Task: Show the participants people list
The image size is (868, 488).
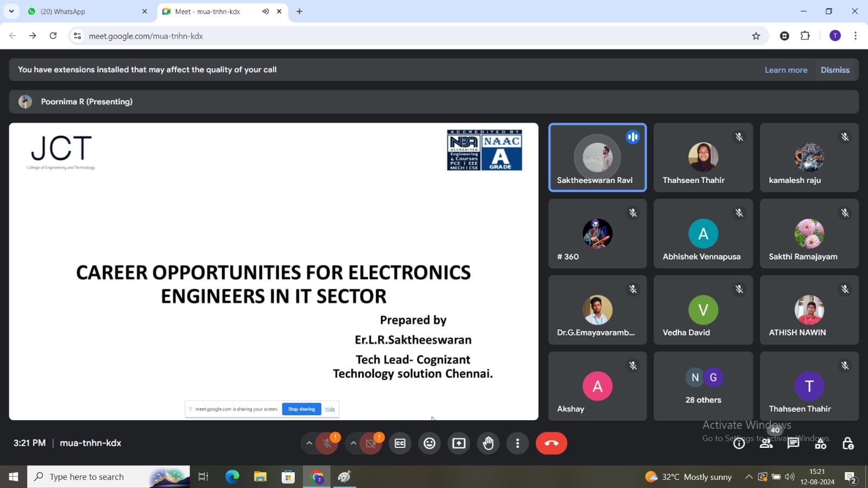Action: point(766,443)
